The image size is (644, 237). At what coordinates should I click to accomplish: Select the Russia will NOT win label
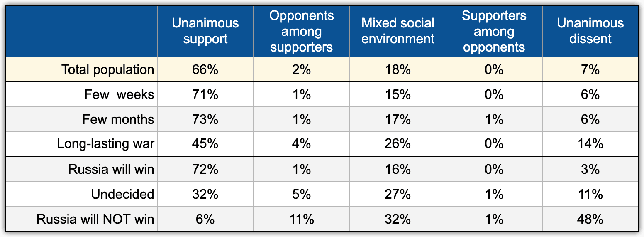[x=95, y=219]
